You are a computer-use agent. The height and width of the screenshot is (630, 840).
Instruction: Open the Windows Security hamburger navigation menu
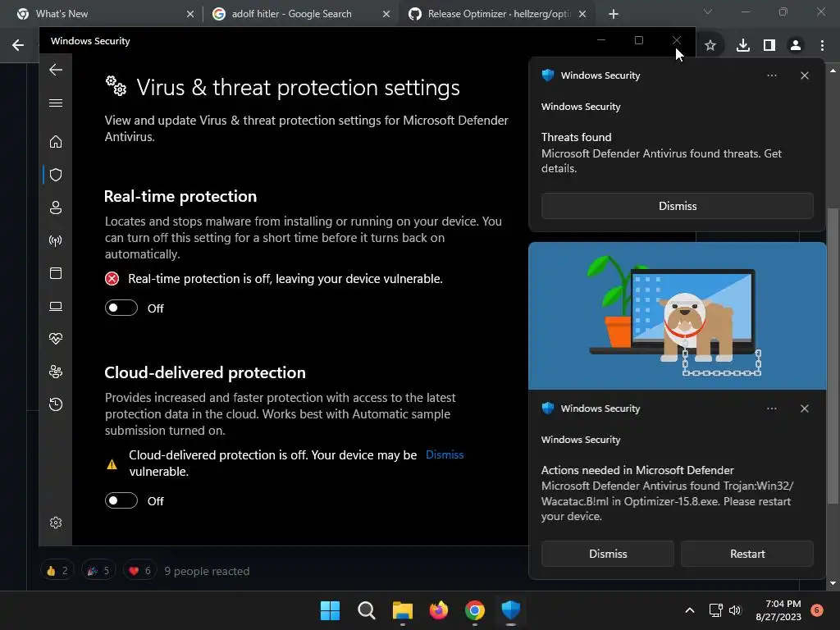56,103
